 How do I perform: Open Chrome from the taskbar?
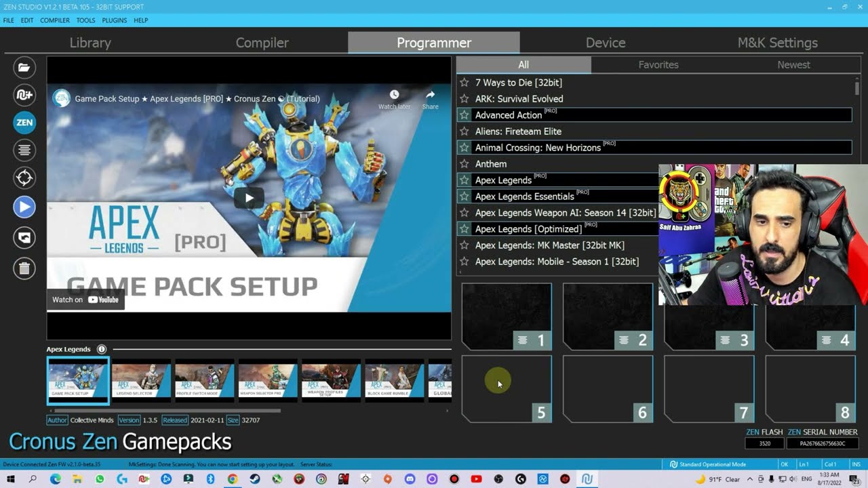(233, 479)
